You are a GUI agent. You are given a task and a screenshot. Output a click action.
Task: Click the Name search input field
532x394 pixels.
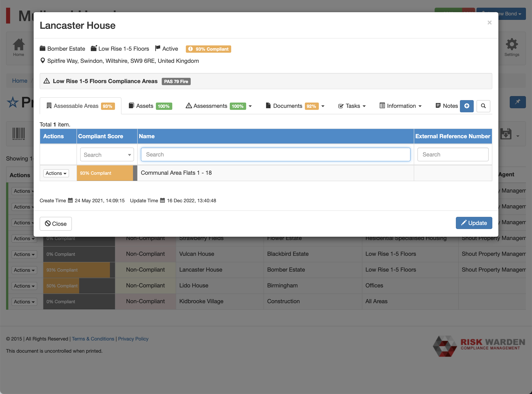click(x=275, y=154)
